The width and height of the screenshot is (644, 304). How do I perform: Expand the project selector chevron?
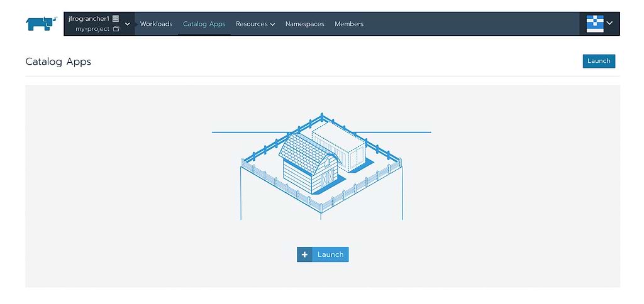[x=127, y=24]
